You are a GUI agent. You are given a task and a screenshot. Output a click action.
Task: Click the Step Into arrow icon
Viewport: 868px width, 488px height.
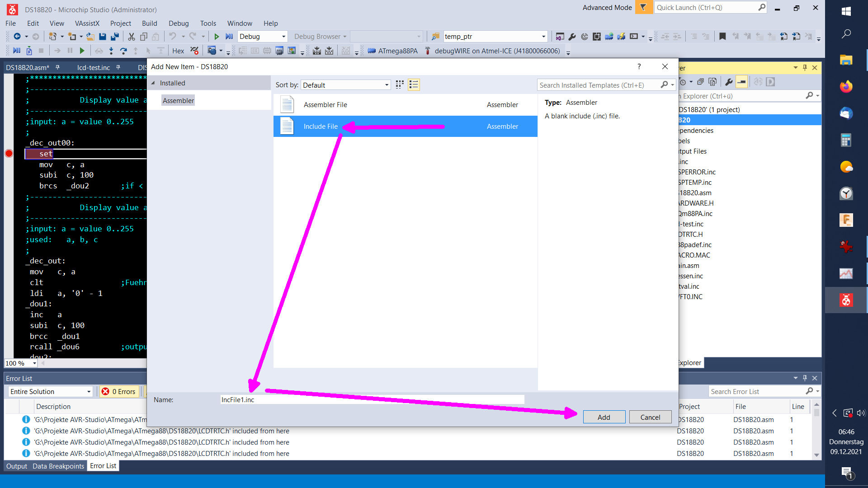point(111,51)
